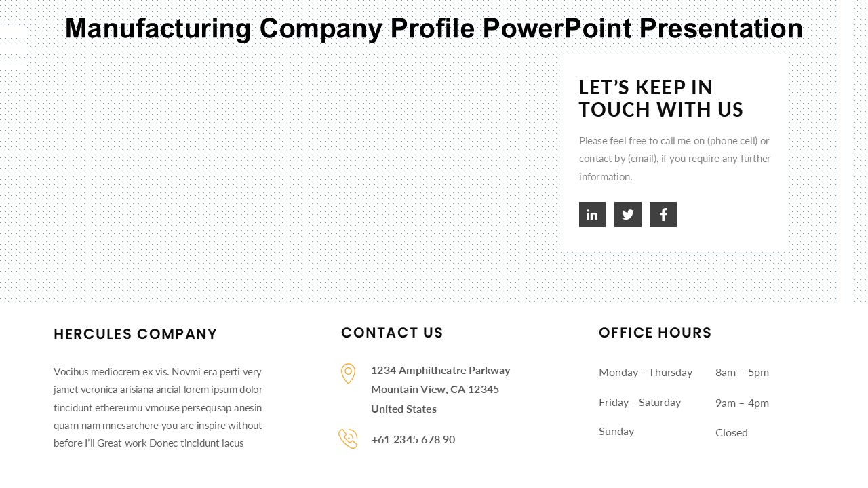Click the Facebook social icon
868x488 pixels.
(x=663, y=215)
